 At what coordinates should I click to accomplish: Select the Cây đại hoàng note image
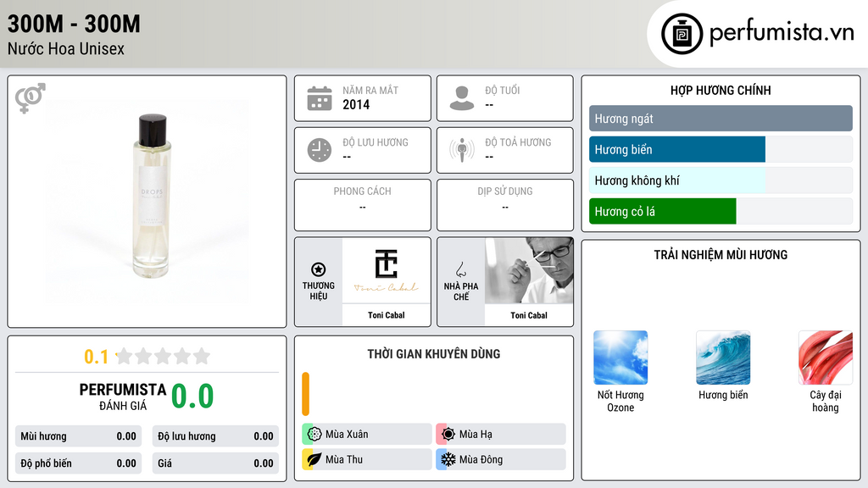pos(826,358)
